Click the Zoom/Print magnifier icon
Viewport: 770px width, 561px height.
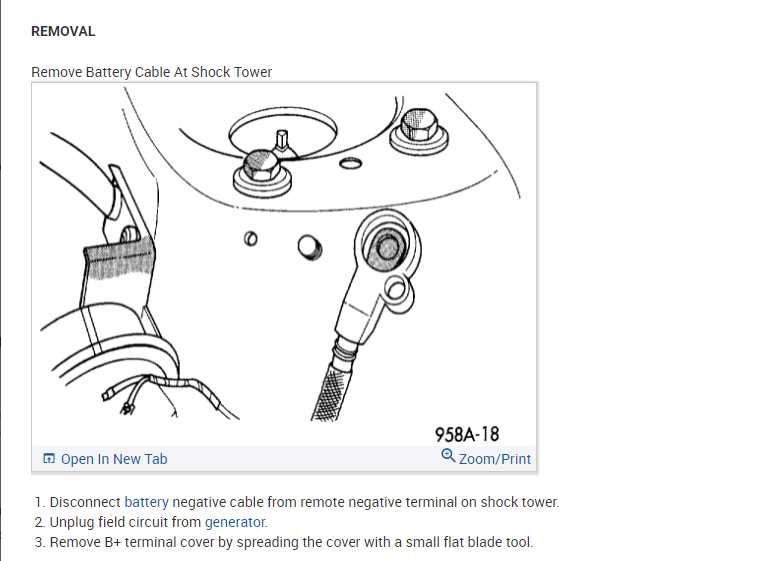click(448, 456)
